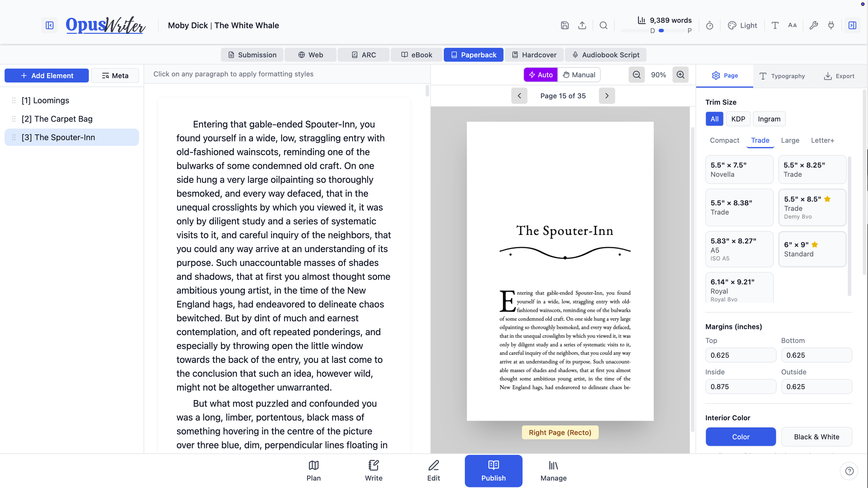Screen dimensions: 868x488
Task: Open the eBook format tab
Action: (x=417, y=55)
